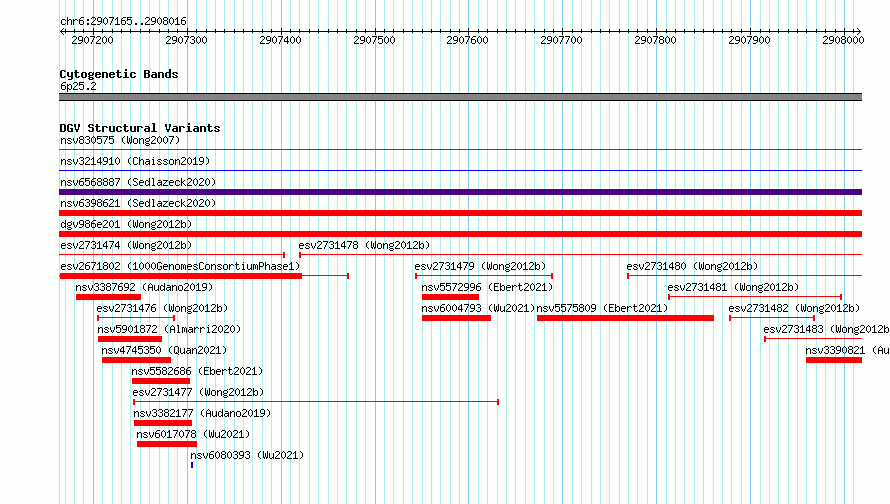Viewport: 890px width, 504px height.
Task: Open nsv6398621 (Sedlazeck2020) entry
Action: click(138, 203)
